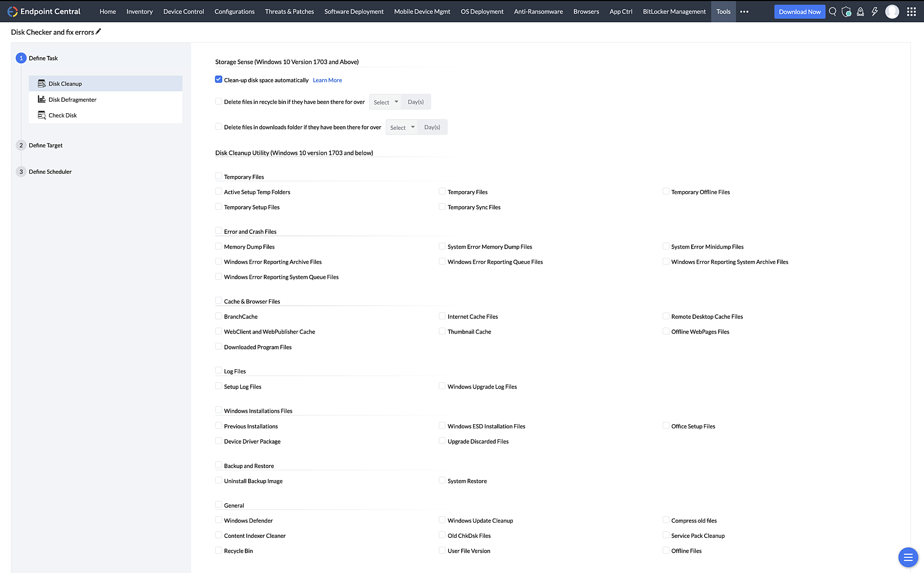Click the Download Now button
This screenshot has width=924, height=573.
click(799, 12)
